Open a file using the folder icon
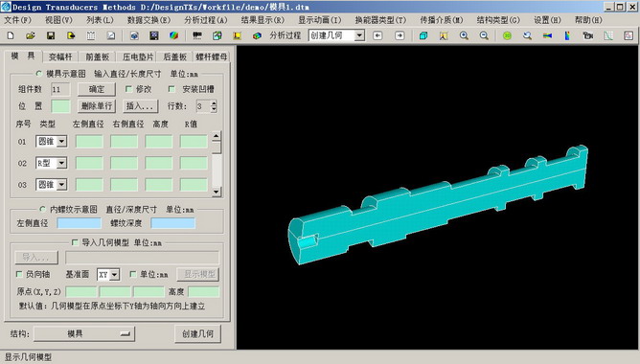Screen dimensions: 640x364 click(x=31, y=35)
